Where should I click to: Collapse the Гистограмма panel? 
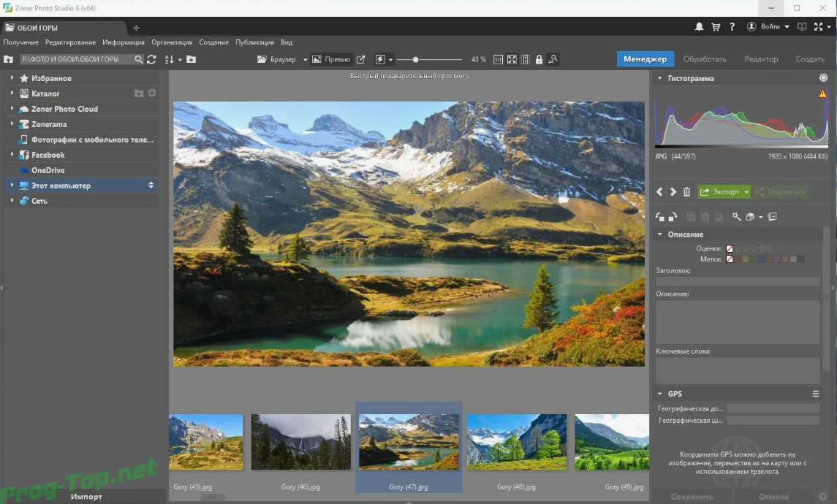(x=660, y=78)
